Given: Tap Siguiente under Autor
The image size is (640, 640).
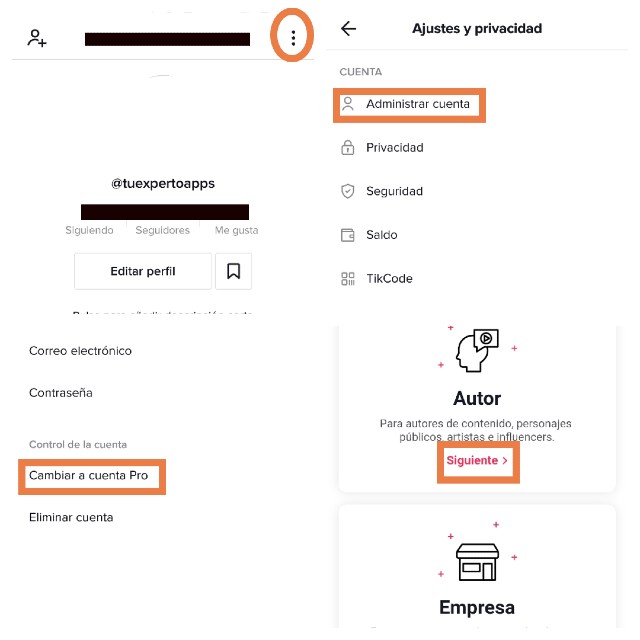Looking at the screenshot, I should pos(477,461).
